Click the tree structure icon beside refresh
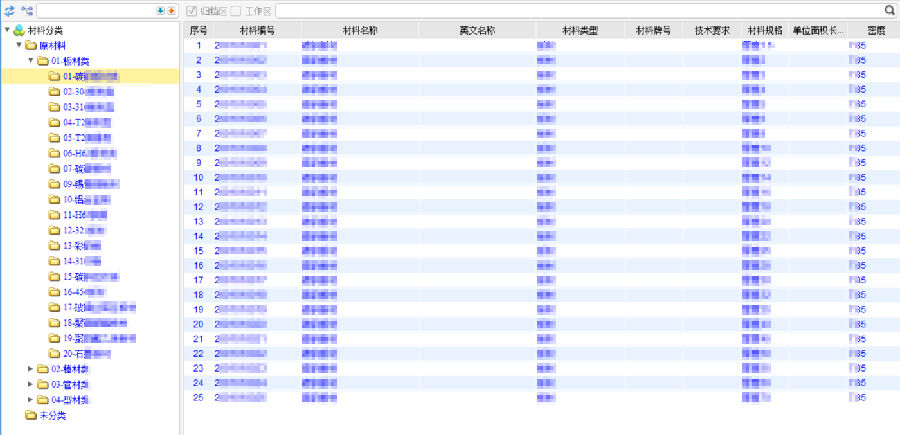The image size is (900, 435). tap(27, 10)
